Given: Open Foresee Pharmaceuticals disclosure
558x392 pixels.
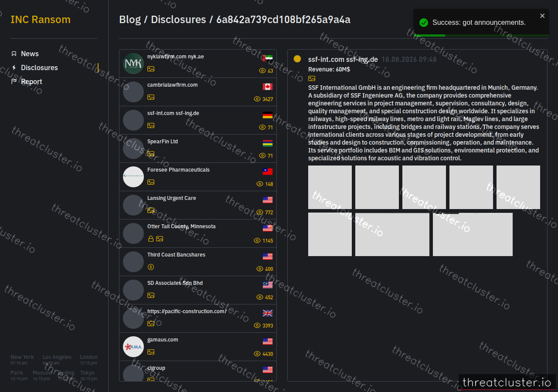Looking at the screenshot, I should pos(198,177).
